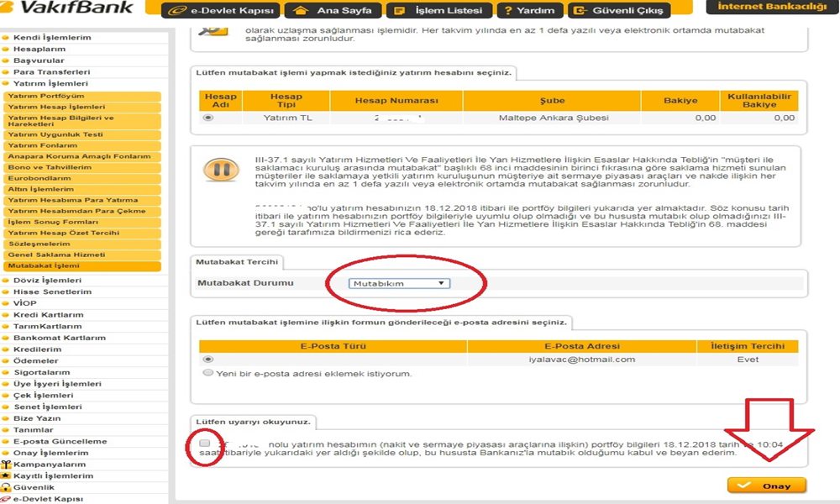
Task: Open Hesaplarım menu
Action: 39,49
